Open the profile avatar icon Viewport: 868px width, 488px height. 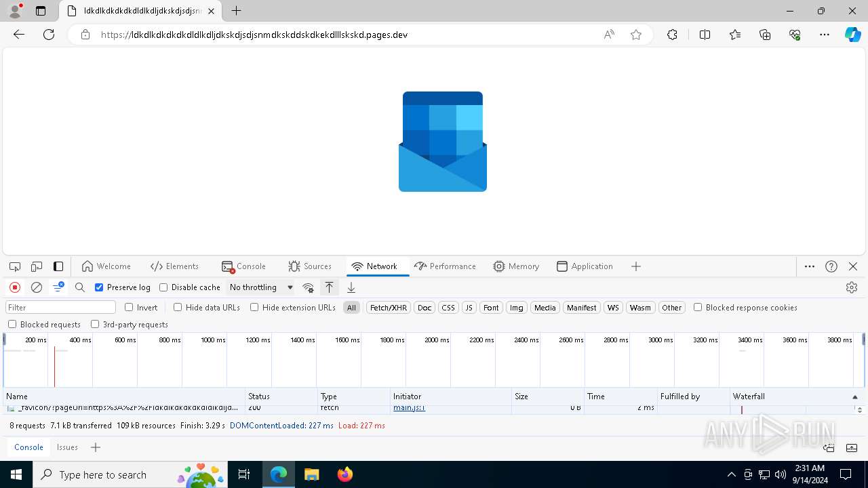pyautogui.click(x=15, y=11)
